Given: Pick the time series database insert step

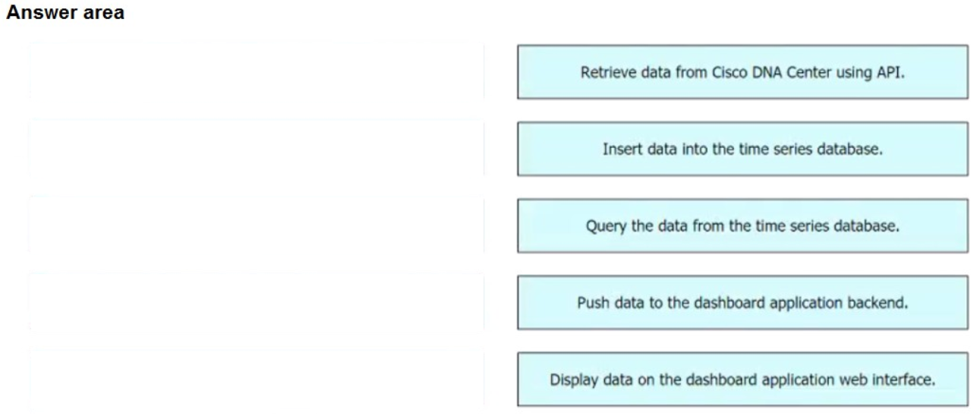Looking at the screenshot, I should [742, 149].
